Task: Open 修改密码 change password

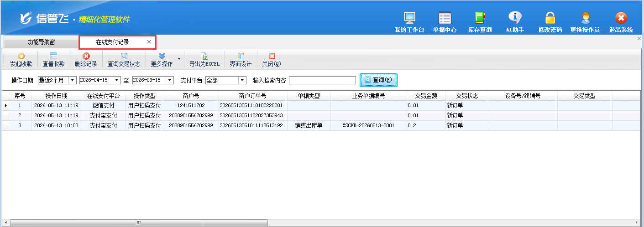Action: [550, 22]
